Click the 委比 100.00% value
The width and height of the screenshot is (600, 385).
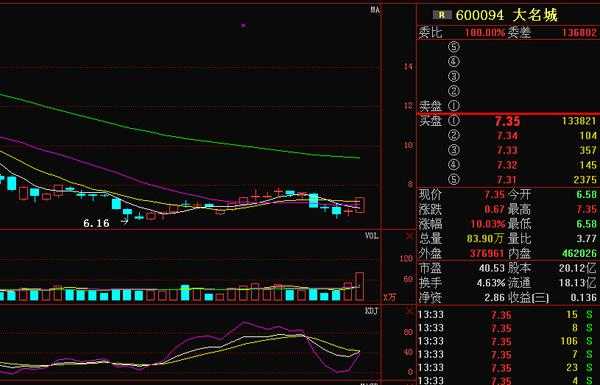[484, 33]
